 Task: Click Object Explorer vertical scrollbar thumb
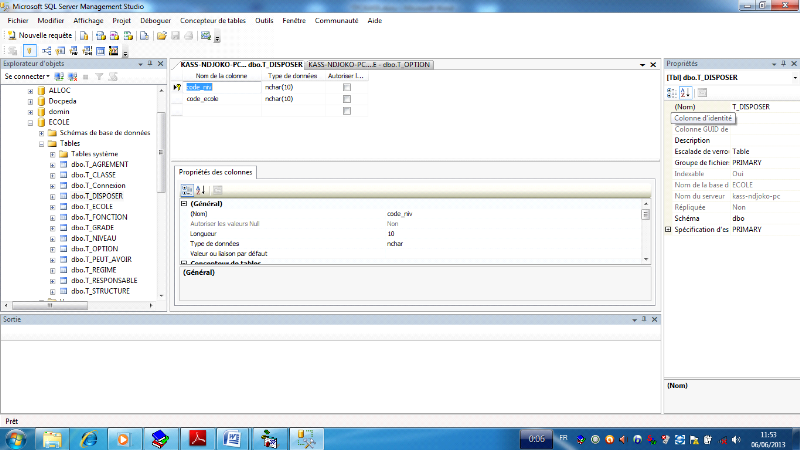click(161, 152)
